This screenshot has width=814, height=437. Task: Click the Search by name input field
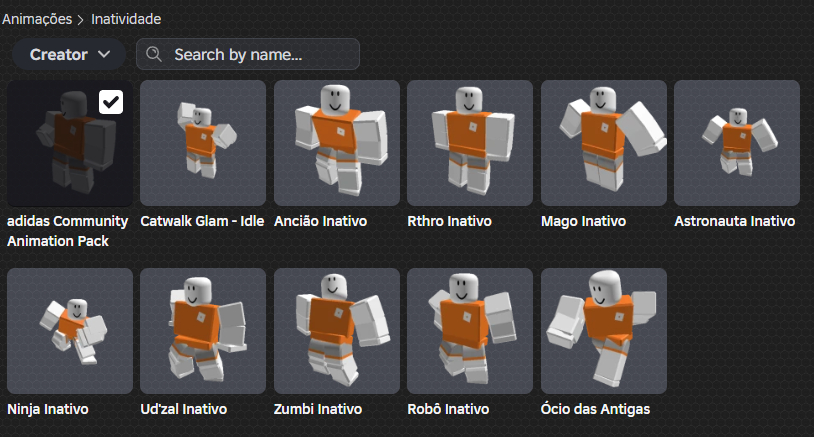248,54
